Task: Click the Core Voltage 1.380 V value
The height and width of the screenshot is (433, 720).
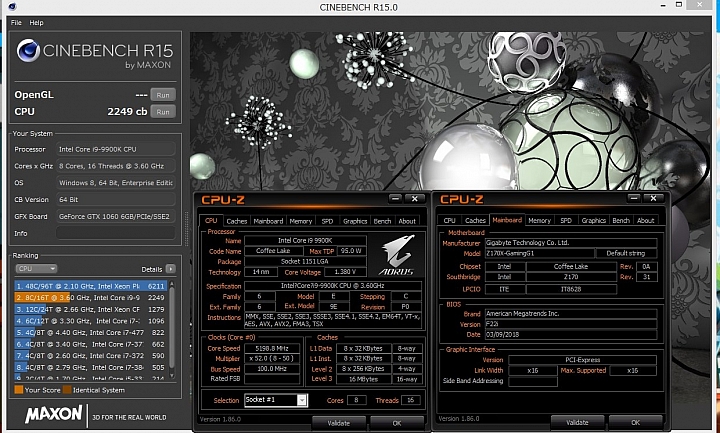Action: [345, 272]
